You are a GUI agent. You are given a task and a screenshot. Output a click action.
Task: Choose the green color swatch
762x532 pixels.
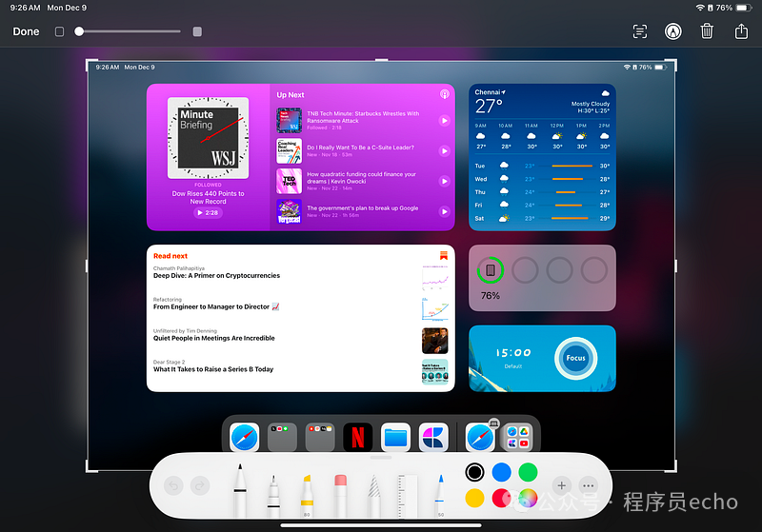[x=528, y=472]
